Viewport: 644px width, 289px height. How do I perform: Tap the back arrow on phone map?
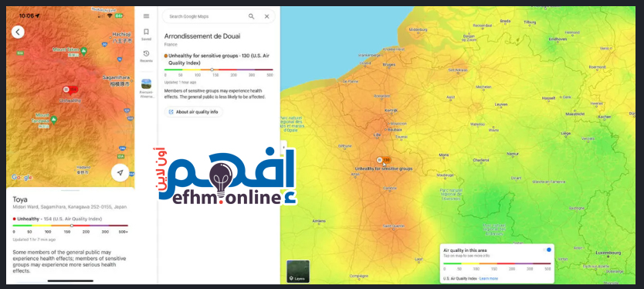(x=18, y=32)
